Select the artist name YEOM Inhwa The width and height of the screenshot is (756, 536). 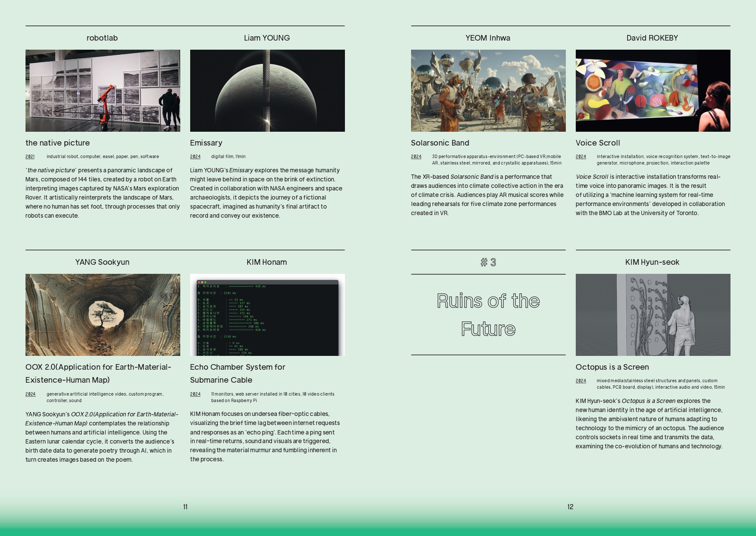pyautogui.click(x=488, y=38)
